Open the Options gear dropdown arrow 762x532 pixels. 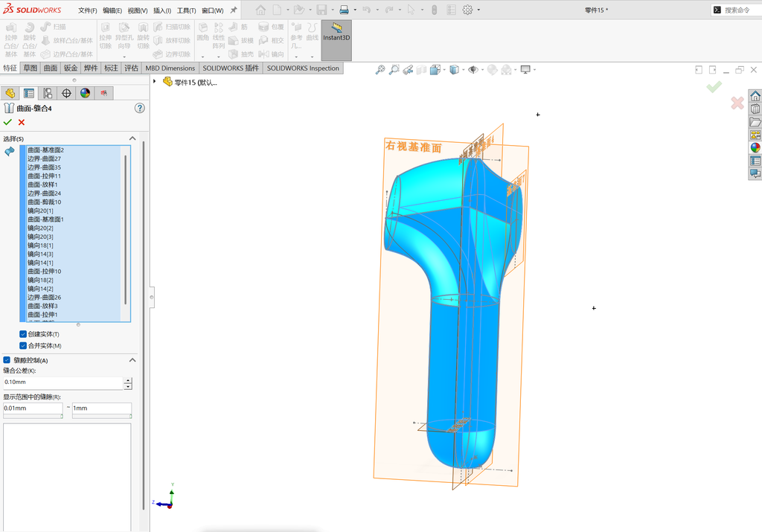(478, 10)
